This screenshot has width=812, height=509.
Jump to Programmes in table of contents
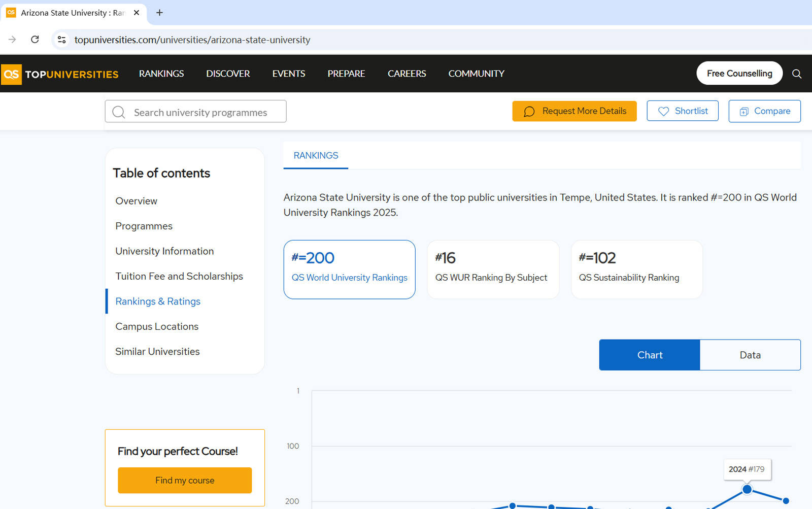pyautogui.click(x=144, y=226)
